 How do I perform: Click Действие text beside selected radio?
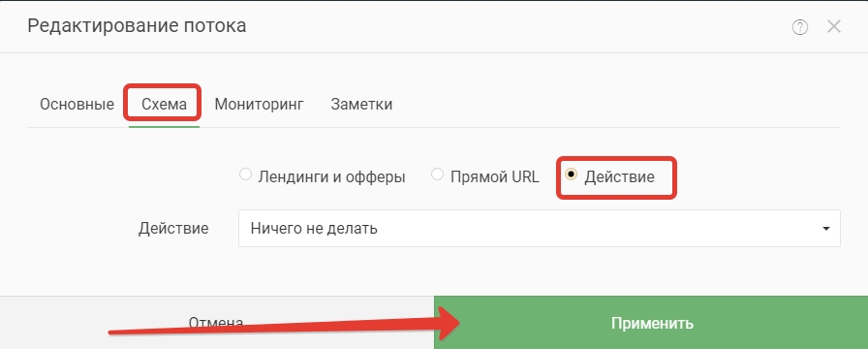(619, 177)
